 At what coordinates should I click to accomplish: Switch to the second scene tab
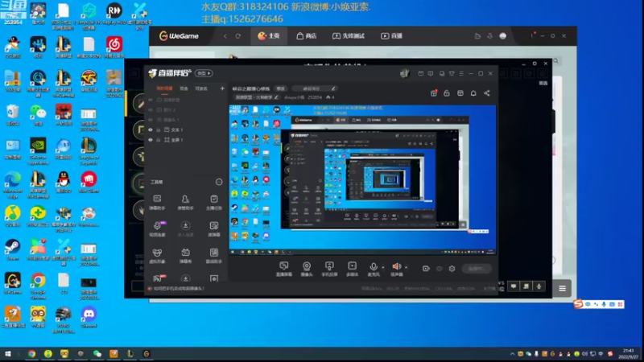pos(184,88)
